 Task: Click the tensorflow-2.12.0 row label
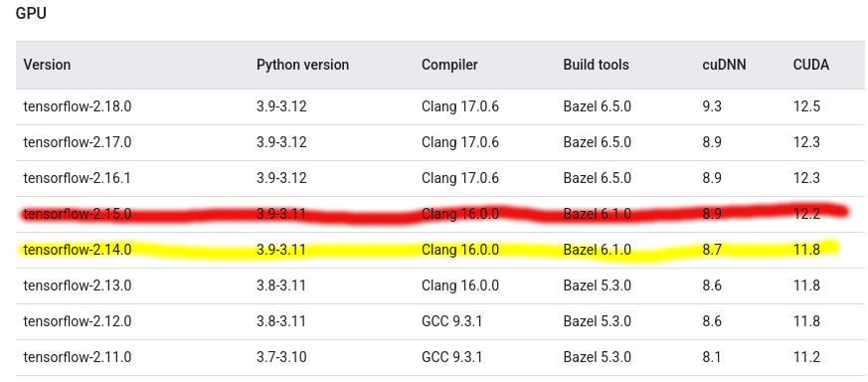point(78,321)
